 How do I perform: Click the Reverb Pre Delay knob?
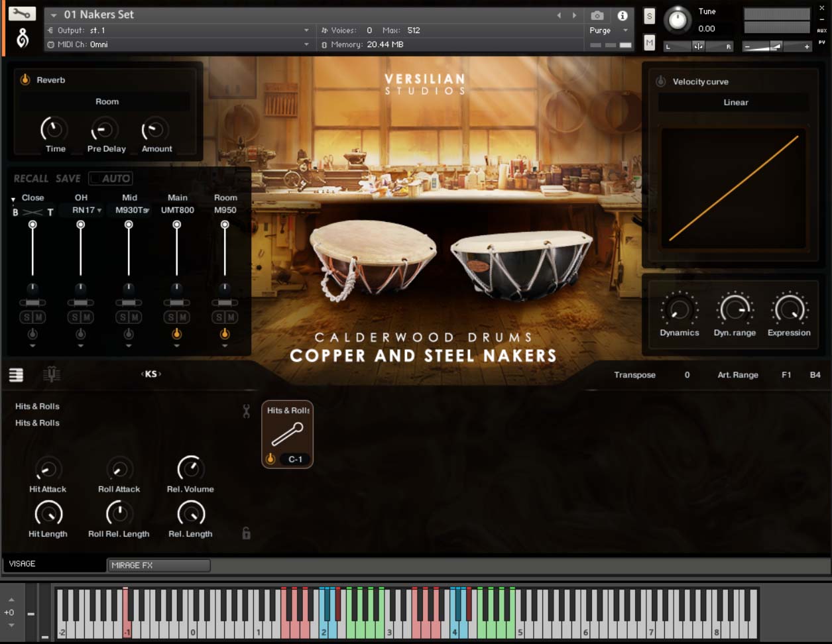point(105,129)
